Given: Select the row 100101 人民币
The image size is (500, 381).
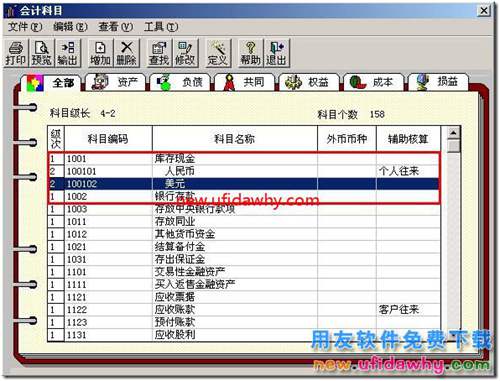Looking at the screenshot, I should 244,171.
